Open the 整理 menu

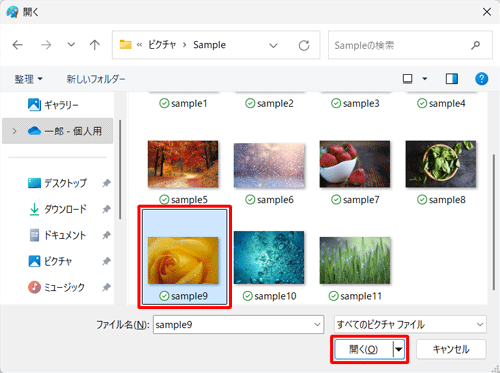coord(28,79)
